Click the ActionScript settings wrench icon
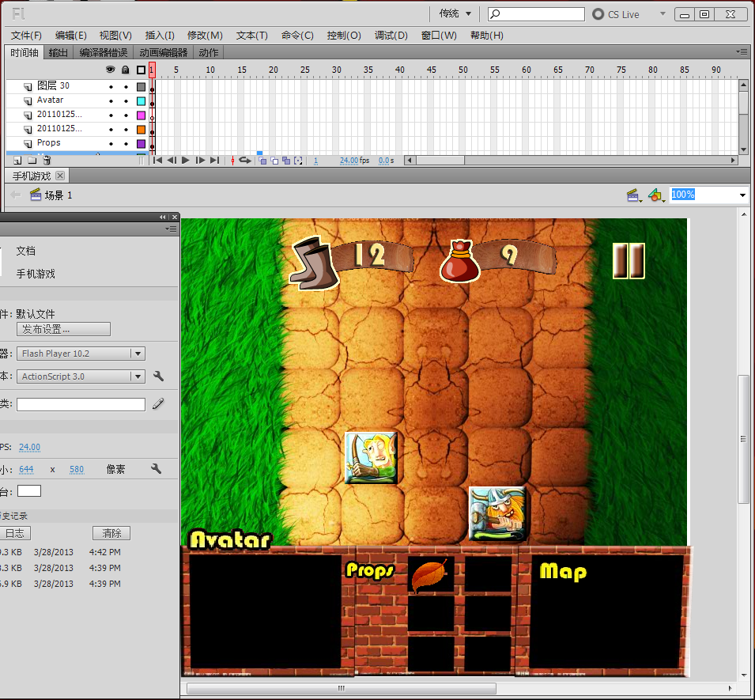Image resolution: width=755 pixels, height=700 pixels. [x=158, y=376]
